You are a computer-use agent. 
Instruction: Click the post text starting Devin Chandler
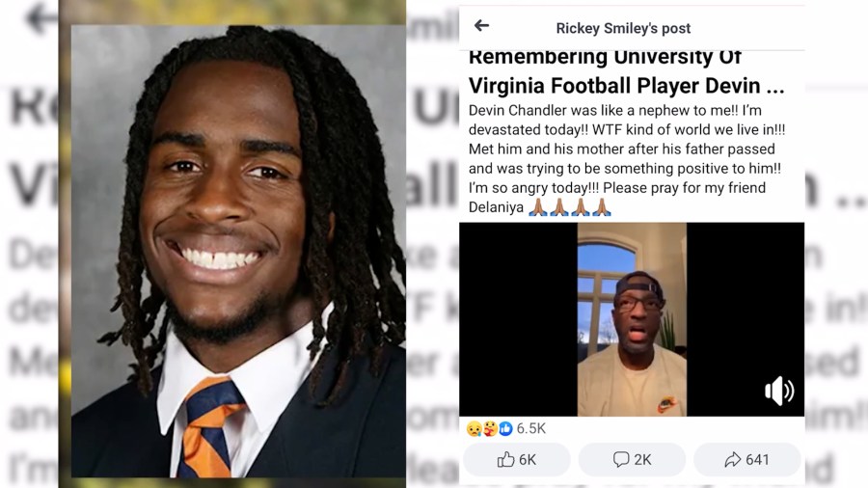click(626, 159)
